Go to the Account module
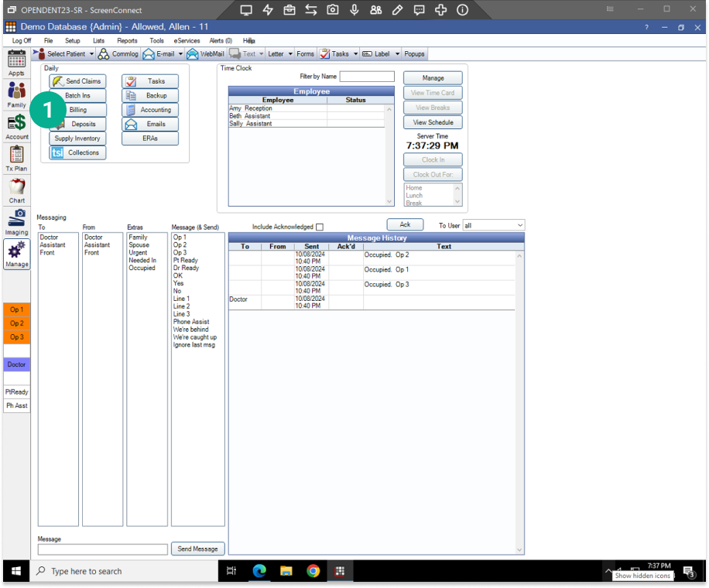Viewport: 709px width, 588px height. 16,127
